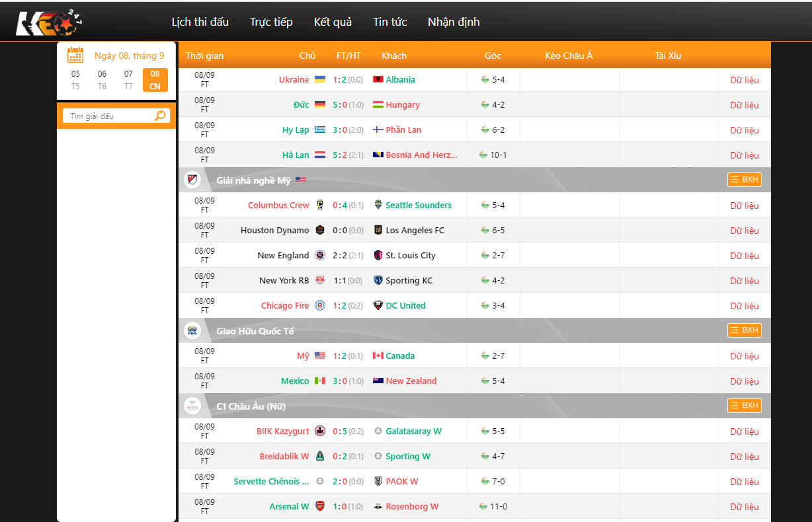Open the Kết quả menu

tap(333, 22)
